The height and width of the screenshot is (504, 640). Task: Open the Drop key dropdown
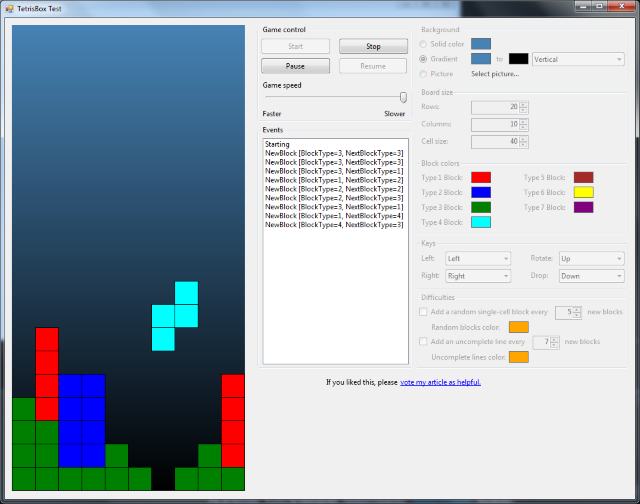coord(591,276)
